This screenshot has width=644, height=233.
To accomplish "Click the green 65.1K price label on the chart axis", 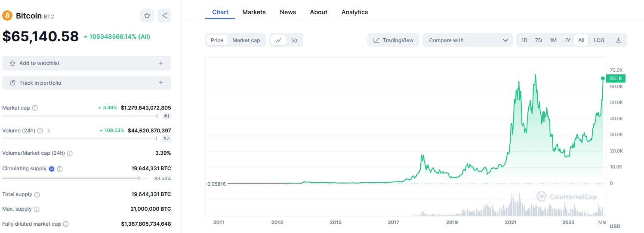I will pyautogui.click(x=616, y=78).
